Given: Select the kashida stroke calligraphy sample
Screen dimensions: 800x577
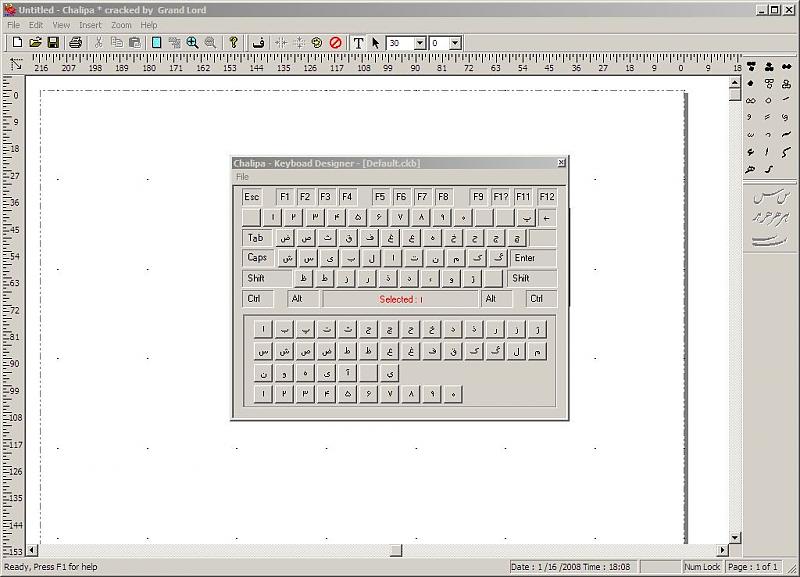Looking at the screenshot, I should click(x=770, y=240).
